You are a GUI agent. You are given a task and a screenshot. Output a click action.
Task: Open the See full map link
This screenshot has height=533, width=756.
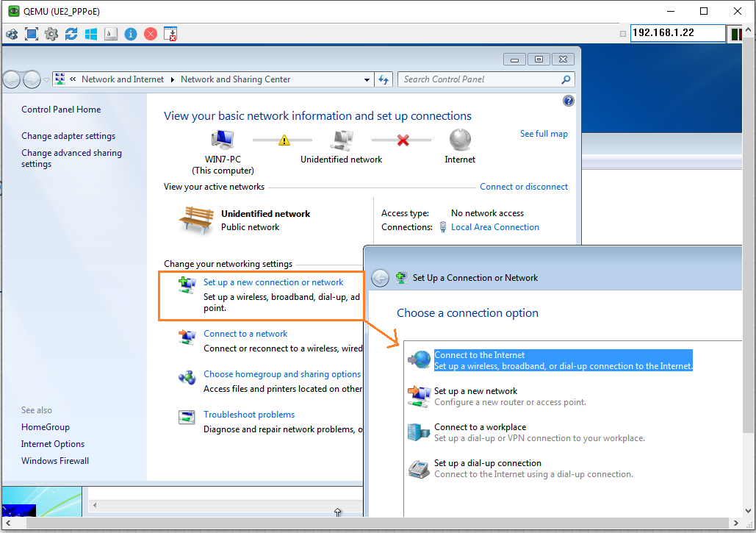click(x=544, y=133)
